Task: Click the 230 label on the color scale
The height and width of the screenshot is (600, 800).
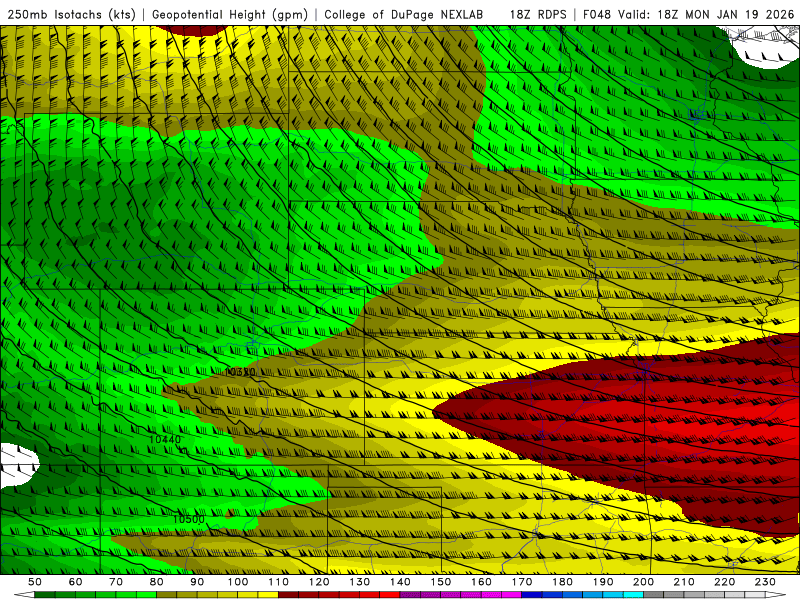Action: tap(765, 582)
